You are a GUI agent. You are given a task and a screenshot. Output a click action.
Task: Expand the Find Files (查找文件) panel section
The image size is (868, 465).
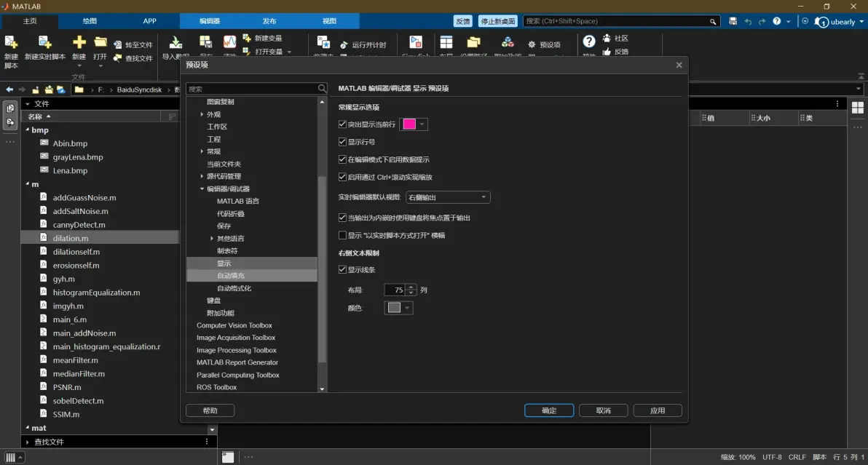tap(27, 442)
